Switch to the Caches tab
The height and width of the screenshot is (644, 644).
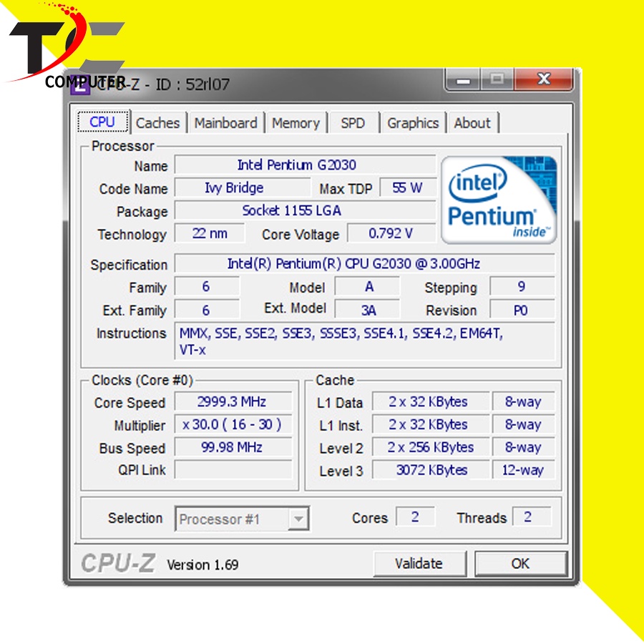(x=157, y=123)
